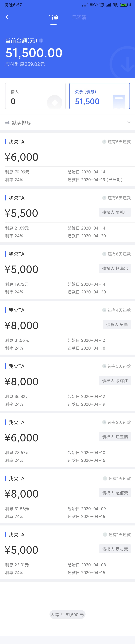Open the ¥8,000 debt from 赵佰荣
The width and height of the screenshot is (135, 644).
(x=67, y=496)
